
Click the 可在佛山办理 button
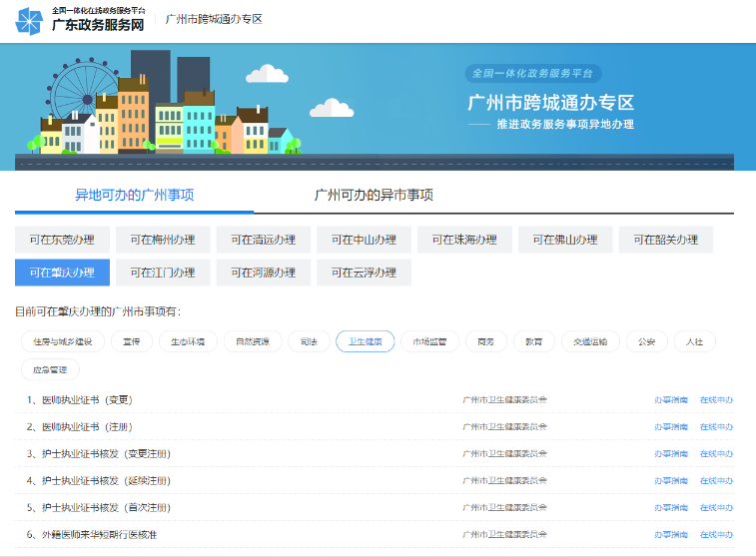pos(565,240)
